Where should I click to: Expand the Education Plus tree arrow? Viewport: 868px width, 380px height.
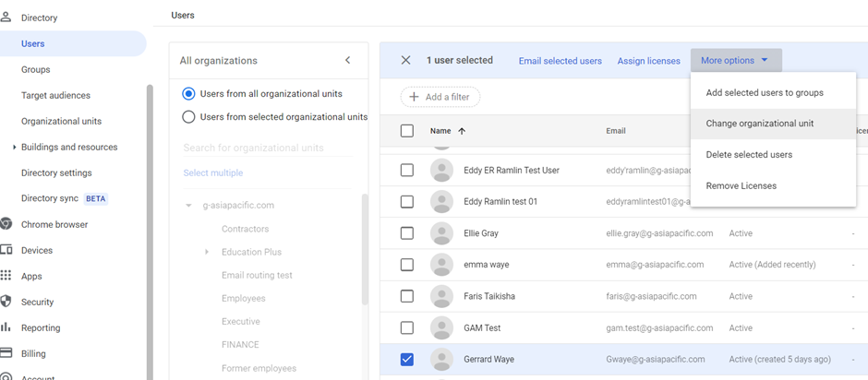pos(207,252)
